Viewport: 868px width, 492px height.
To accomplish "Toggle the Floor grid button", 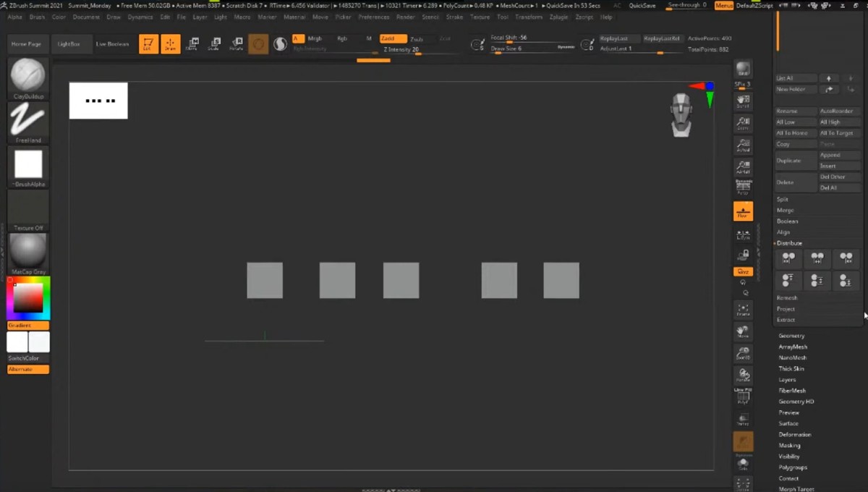I will tap(743, 211).
